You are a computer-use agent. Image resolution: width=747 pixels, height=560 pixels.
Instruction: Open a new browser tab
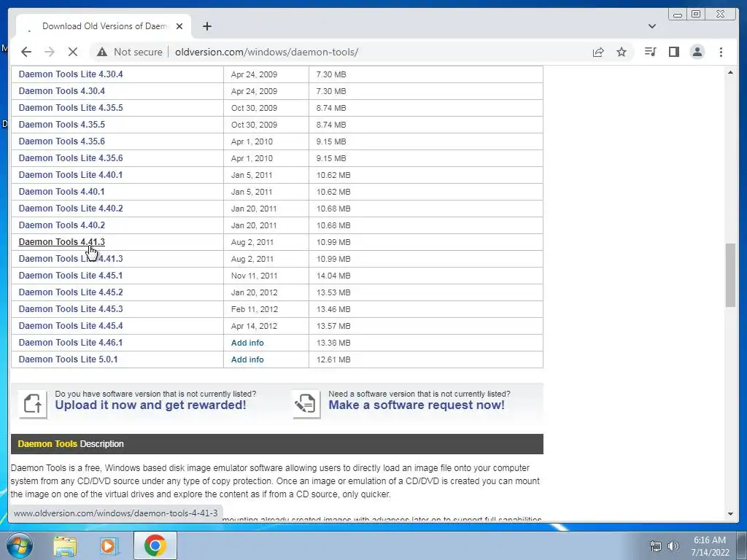(x=206, y=26)
